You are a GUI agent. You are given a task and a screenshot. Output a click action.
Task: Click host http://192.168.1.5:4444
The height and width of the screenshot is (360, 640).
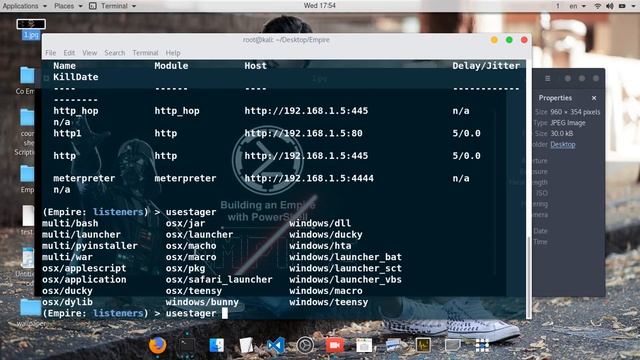point(309,178)
